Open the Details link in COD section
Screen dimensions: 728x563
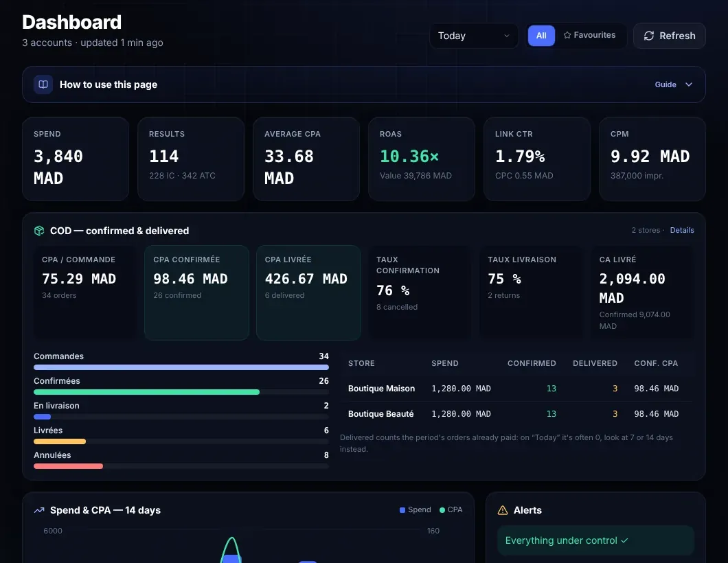coord(681,230)
